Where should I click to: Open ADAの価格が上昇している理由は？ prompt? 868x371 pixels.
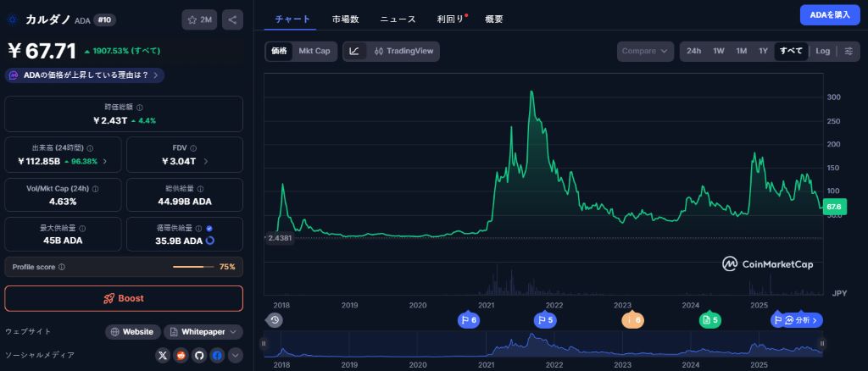[x=85, y=75]
